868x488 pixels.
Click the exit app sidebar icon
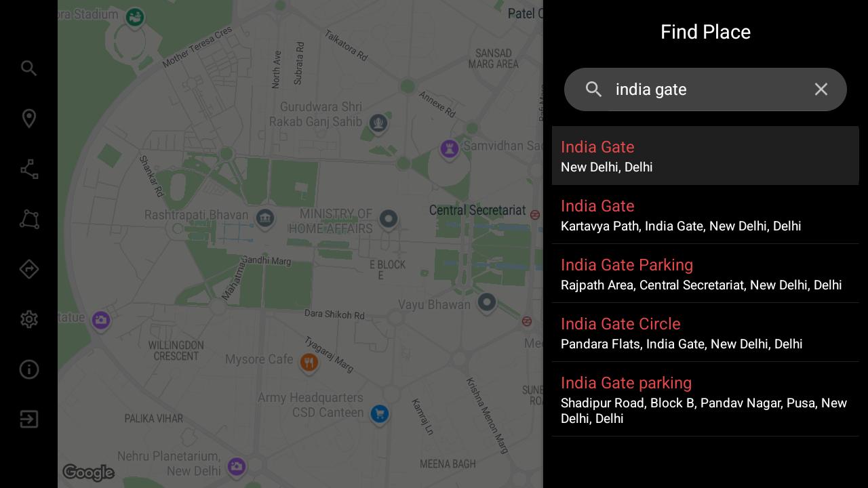point(28,420)
